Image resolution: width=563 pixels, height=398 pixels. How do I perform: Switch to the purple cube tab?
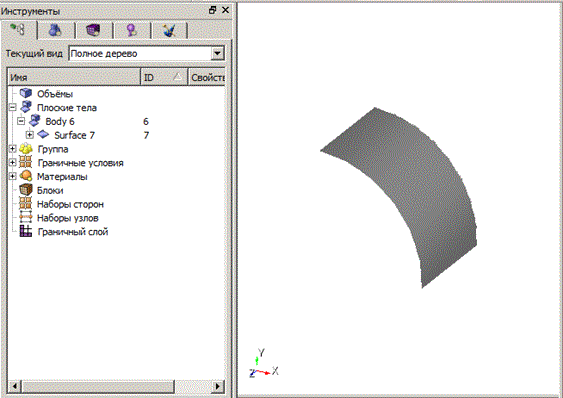coord(93,30)
